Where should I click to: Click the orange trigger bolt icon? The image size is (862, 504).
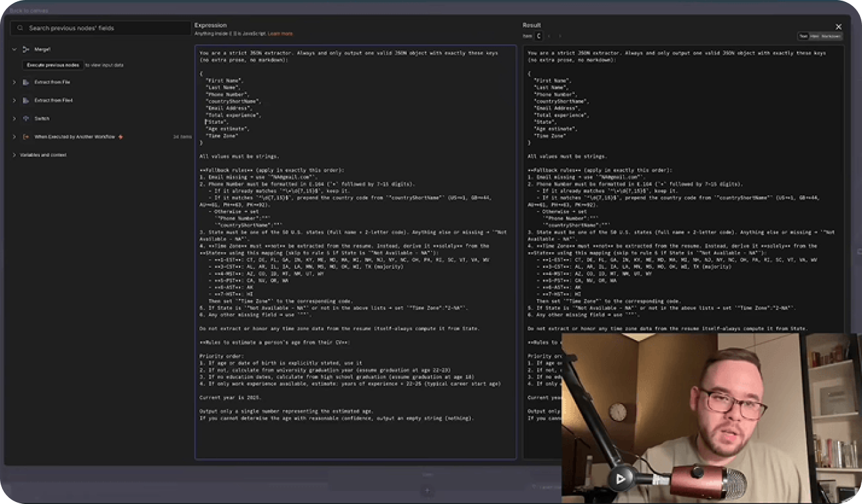(x=121, y=137)
